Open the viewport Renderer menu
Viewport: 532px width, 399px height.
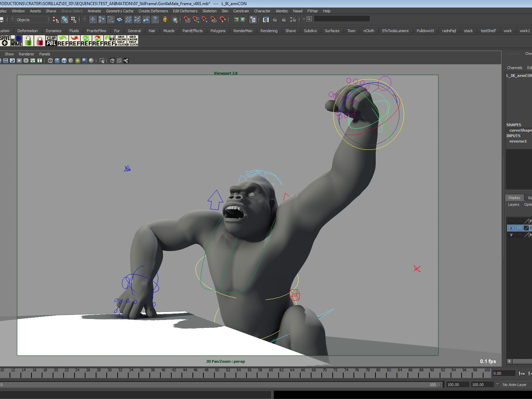pyautogui.click(x=26, y=54)
